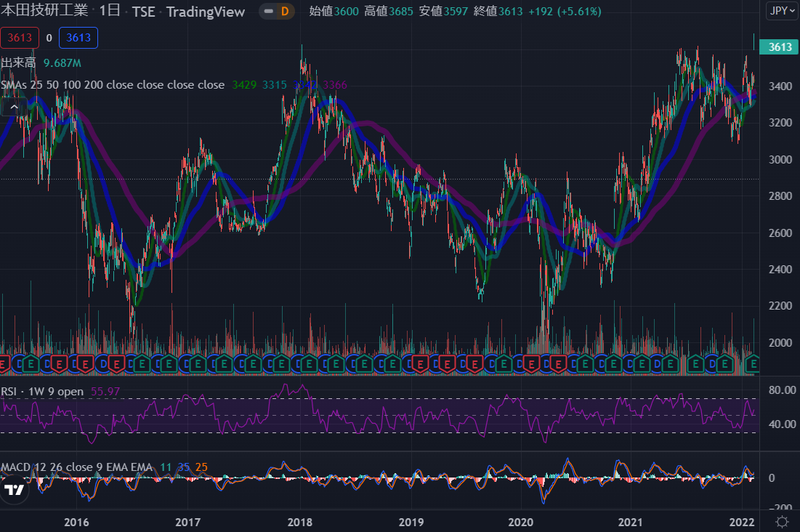800x532 pixels.
Task: Click the symbol name 本田技研工業
Action: tap(44, 10)
